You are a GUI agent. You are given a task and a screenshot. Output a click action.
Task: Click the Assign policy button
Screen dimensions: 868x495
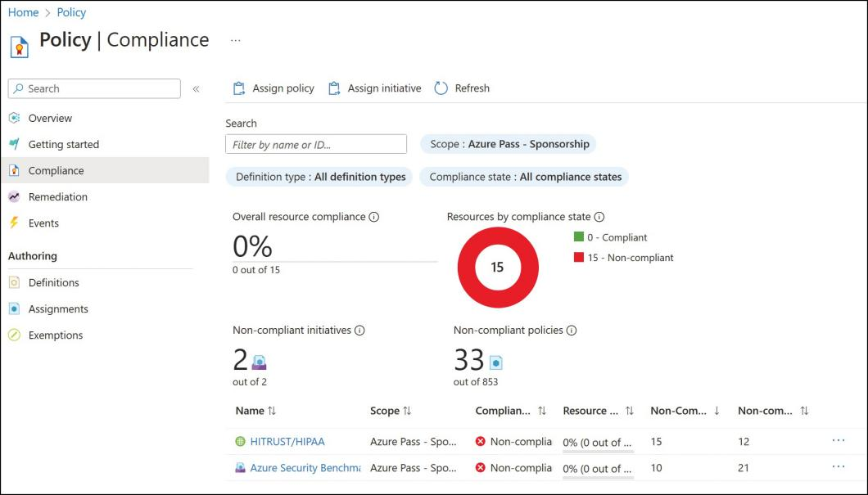tap(274, 88)
